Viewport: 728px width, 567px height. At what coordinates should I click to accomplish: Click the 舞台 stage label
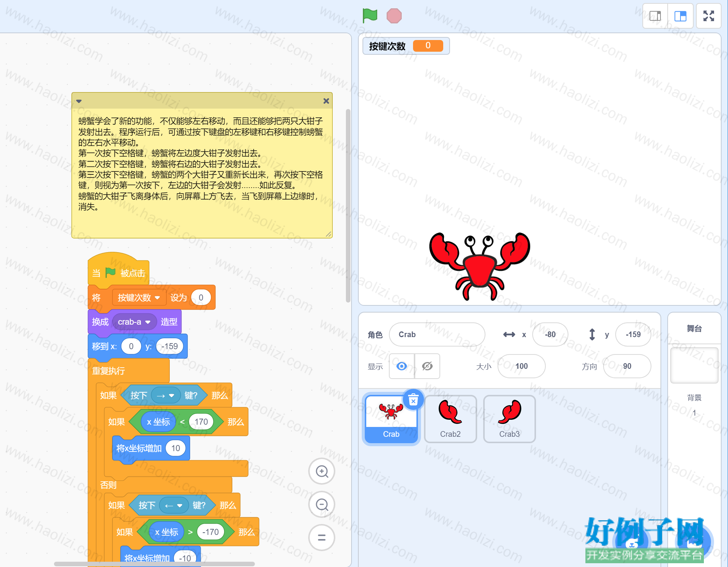(x=694, y=328)
